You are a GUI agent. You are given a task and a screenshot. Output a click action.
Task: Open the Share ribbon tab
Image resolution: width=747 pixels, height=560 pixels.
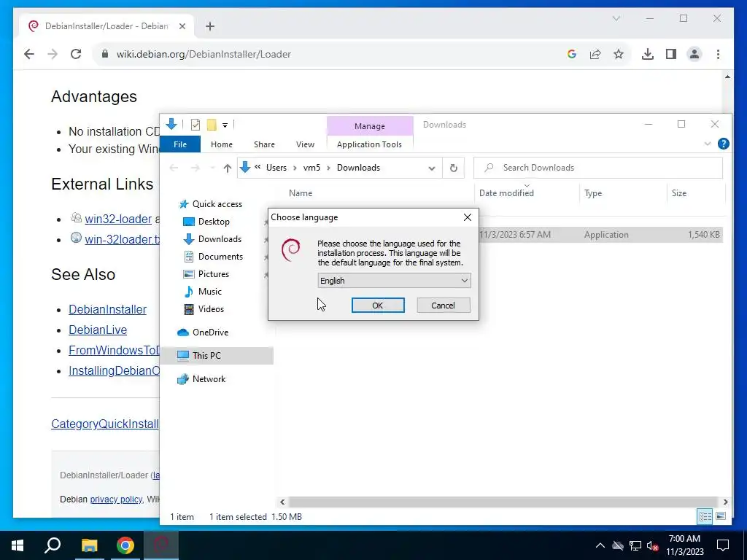point(264,144)
